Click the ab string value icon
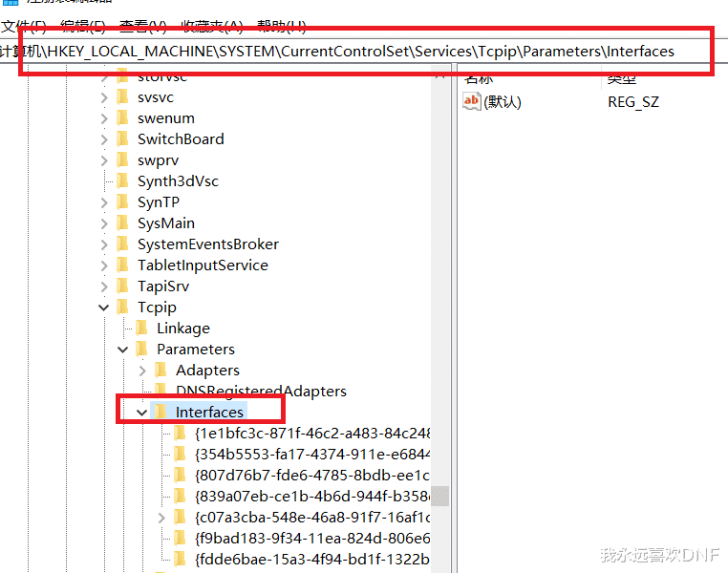This screenshot has height=573, width=728. pos(472,100)
